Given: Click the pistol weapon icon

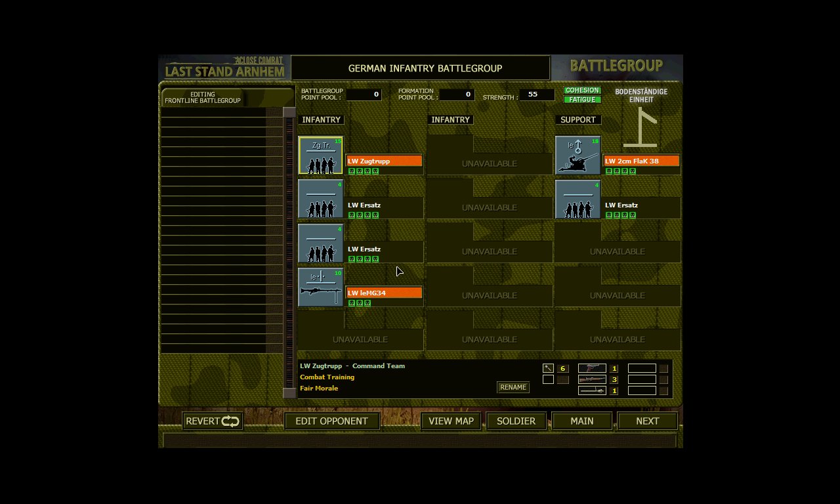Looking at the screenshot, I should click(x=592, y=368).
